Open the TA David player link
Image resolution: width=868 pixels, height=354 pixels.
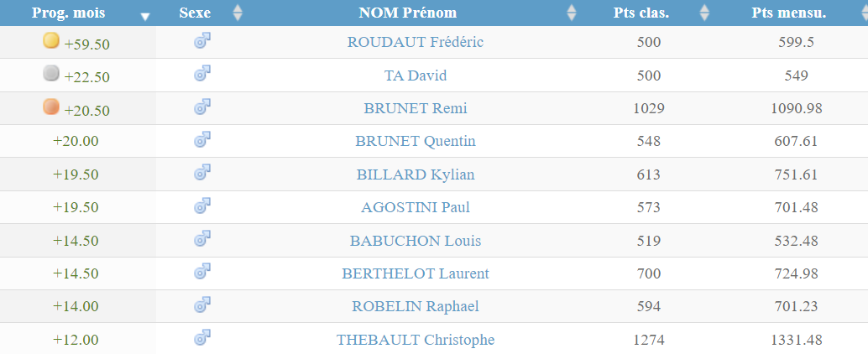(416, 75)
